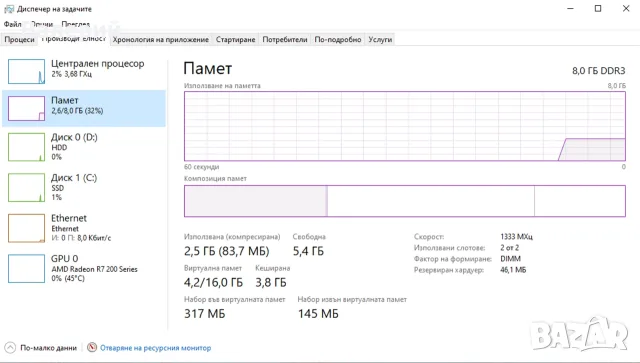The width and height of the screenshot is (640, 363).
Task: Open Отваряне на ресурсния монитор link
Action: click(156, 348)
